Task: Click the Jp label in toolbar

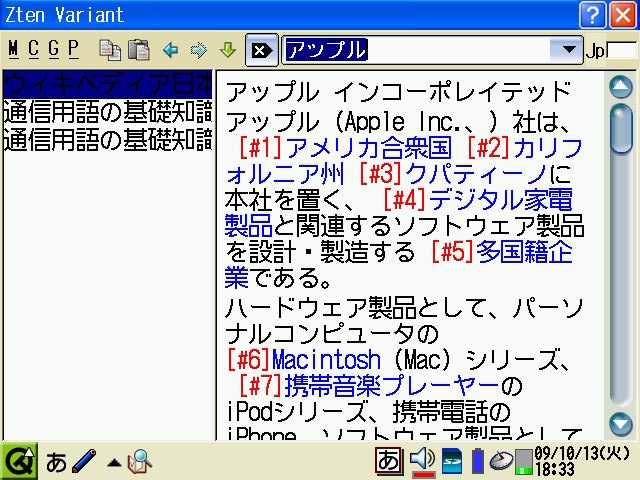Action: (596, 51)
